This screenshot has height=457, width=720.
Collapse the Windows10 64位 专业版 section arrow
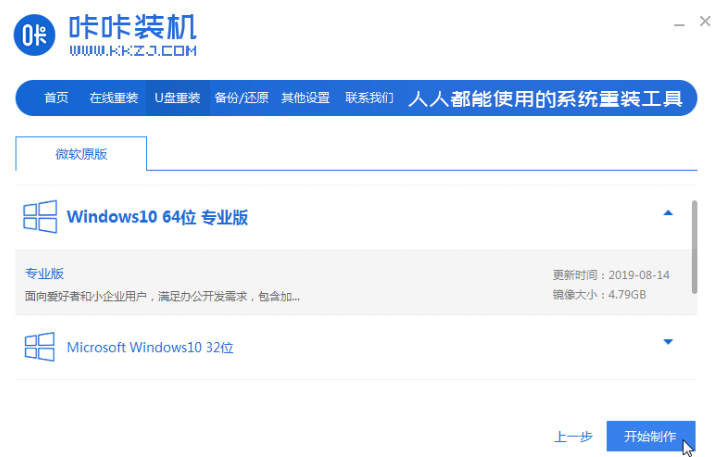click(x=668, y=213)
